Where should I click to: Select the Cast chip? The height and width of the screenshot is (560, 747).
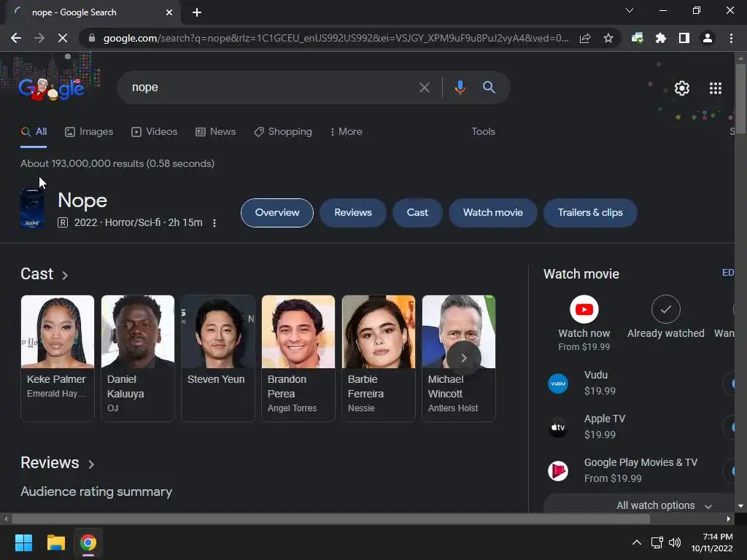point(417,212)
